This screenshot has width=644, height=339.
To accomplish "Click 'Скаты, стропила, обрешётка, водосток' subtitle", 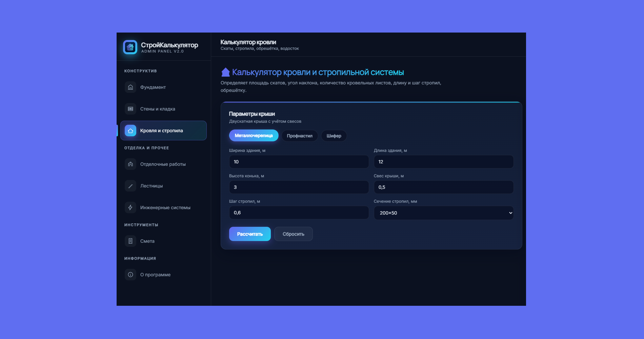I will tap(260, 48).
